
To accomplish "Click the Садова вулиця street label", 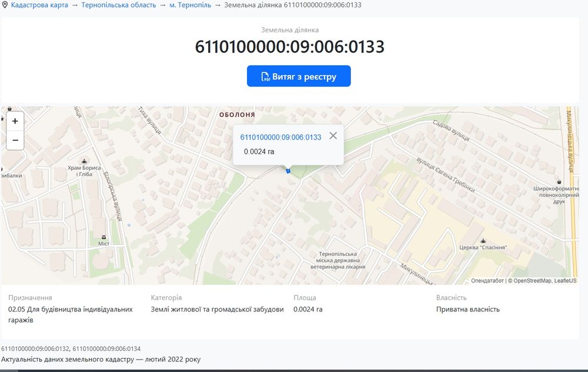I will click(451, 130).
